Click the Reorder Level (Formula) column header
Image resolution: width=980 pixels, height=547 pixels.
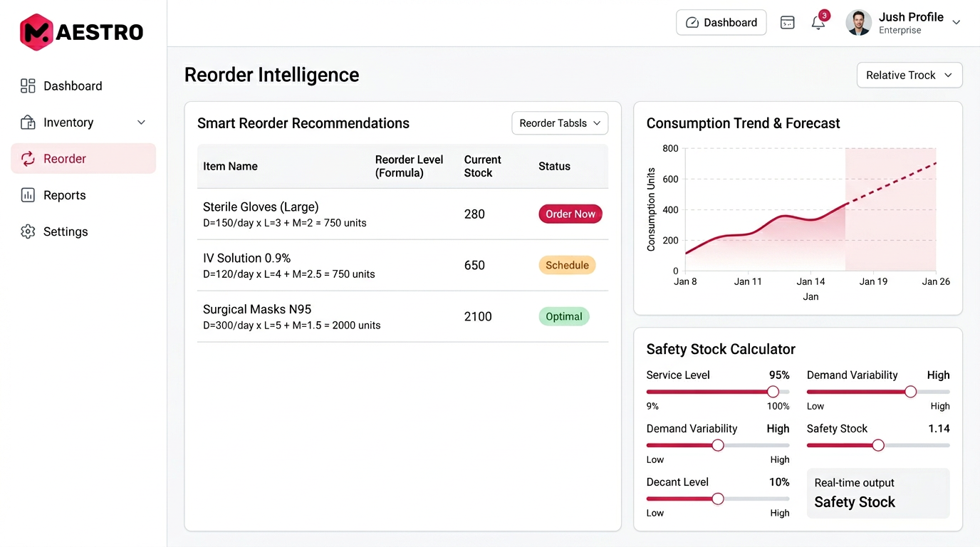tap(410, 167)
